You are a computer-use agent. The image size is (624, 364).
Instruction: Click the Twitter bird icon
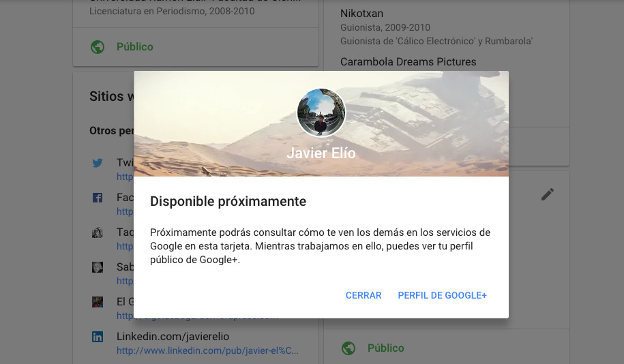pos(98,163)
